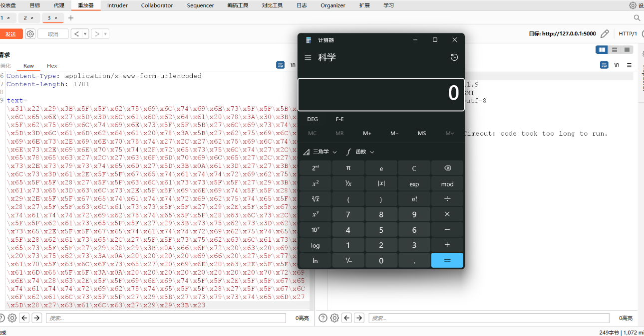This screenshot has width=644, height=336.
Task: Open the calculator hamburger navigation menu
Action: tap(308, 58)
